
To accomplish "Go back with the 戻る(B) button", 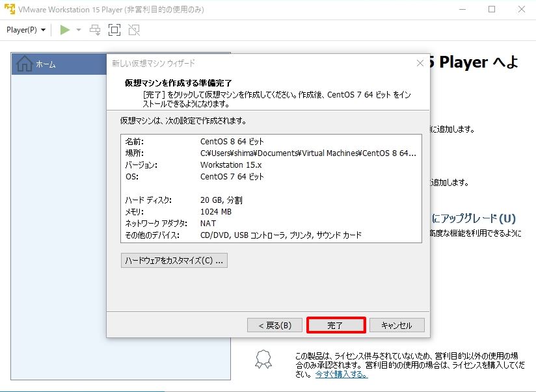I will coord(275,325).
